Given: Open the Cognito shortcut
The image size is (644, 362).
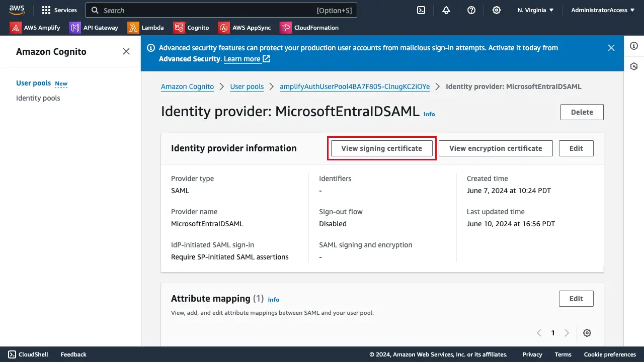Looking at the screenshot, I should point(191,28).
